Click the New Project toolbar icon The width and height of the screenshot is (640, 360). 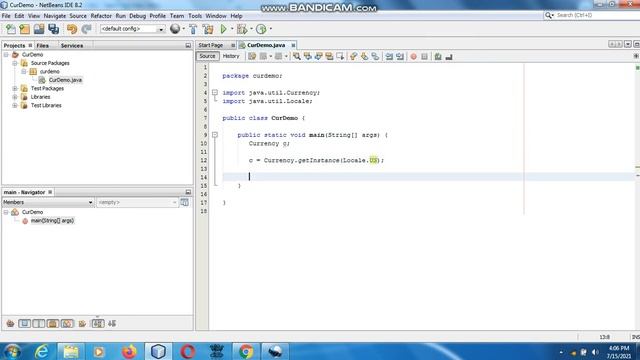pyautogui.click(x=25, y=29)
